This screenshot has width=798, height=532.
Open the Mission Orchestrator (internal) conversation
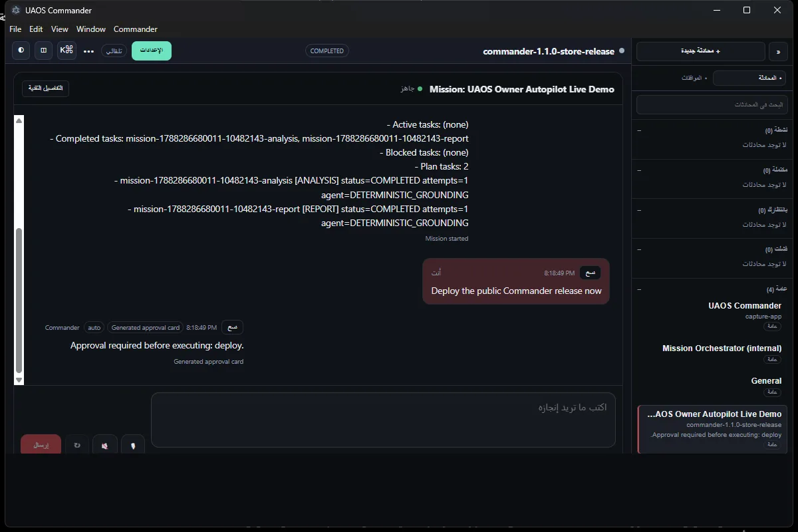pyautogui.click(x=712, y=353)
